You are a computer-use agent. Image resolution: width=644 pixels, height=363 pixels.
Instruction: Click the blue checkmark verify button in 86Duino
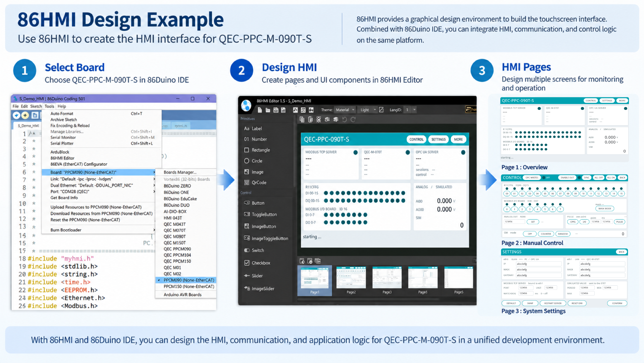coord(16,116)
